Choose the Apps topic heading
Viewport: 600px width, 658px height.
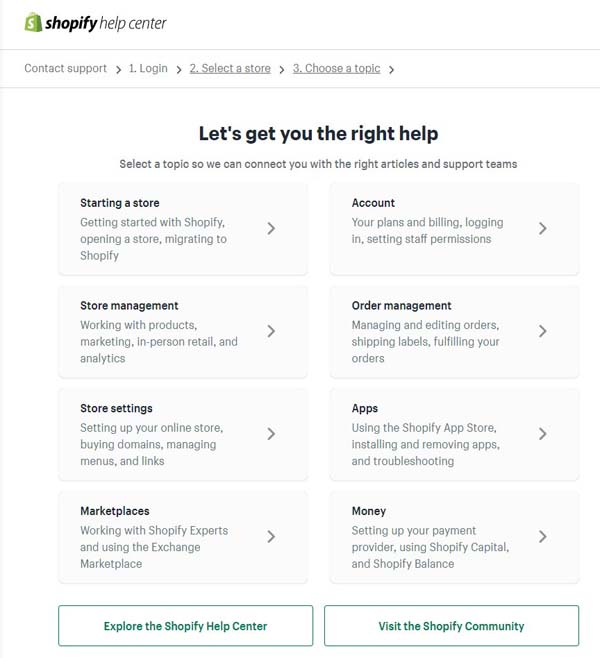[365, 408]
